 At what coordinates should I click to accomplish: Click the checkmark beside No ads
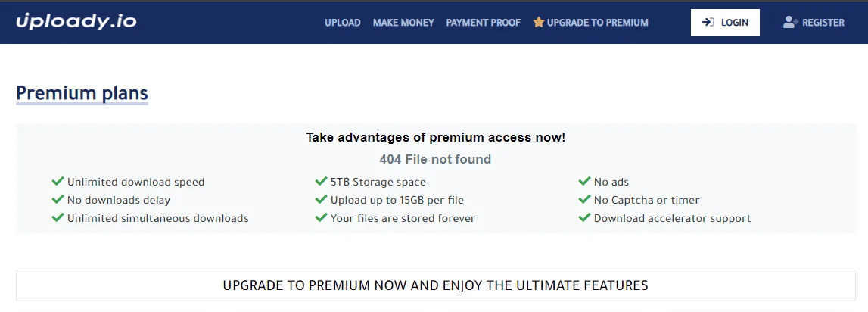584,181
